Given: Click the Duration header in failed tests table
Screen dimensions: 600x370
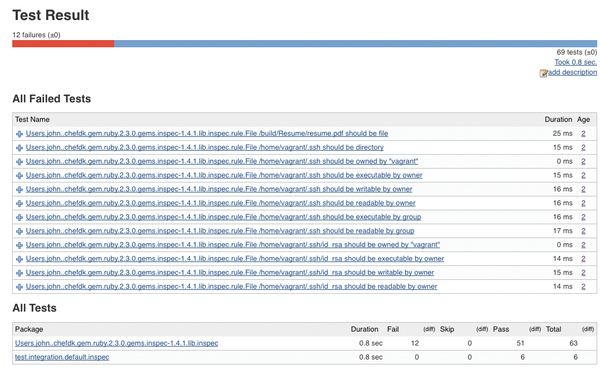Looking at the screenshot, I should click(558, 119).
